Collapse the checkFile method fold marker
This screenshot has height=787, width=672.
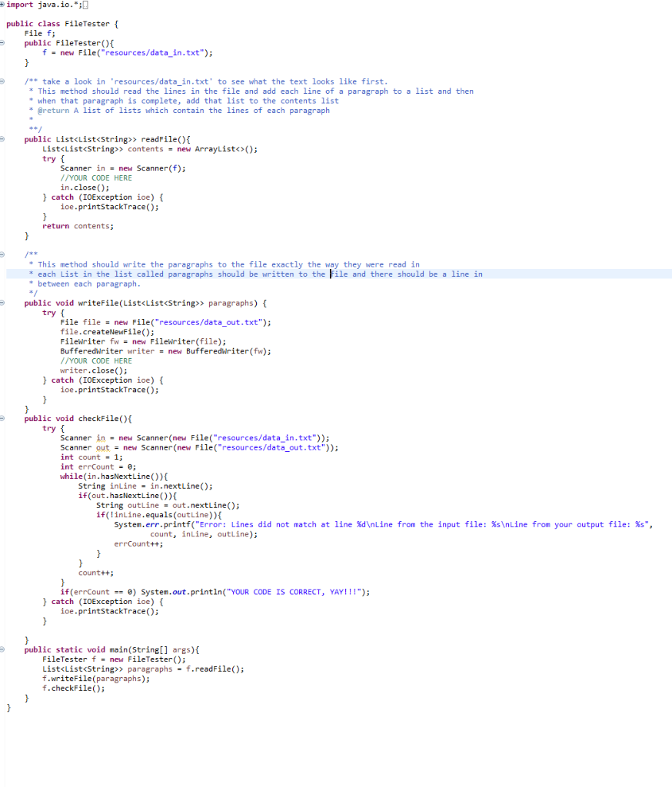(4, 418)
